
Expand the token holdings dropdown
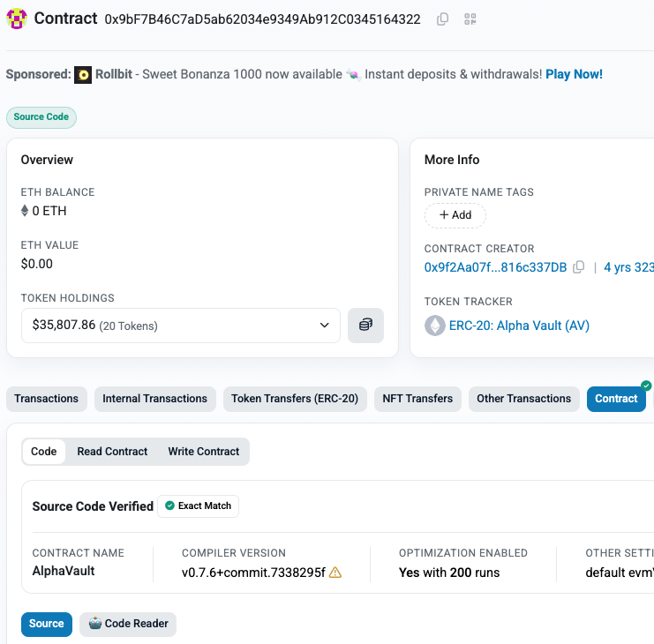point(181,326)
